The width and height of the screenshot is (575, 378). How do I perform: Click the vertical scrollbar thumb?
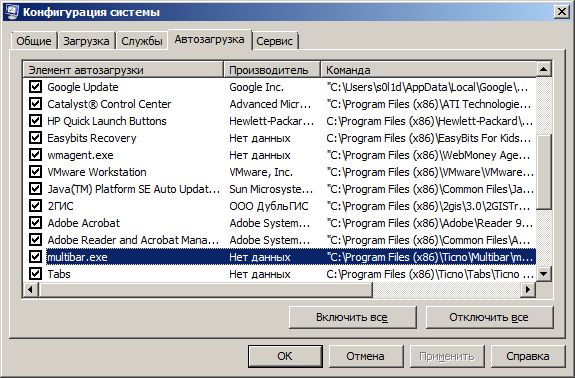click(x=544, y=172)
